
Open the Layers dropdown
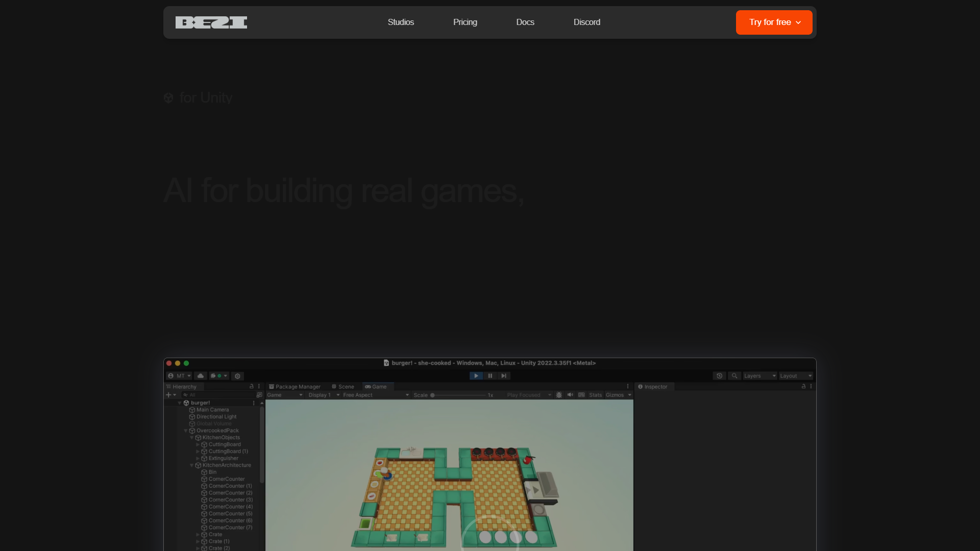[x=759, y=376]
